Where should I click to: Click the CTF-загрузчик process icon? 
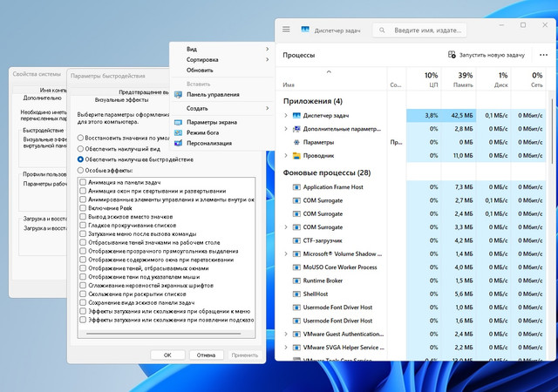tap(296, 240)
